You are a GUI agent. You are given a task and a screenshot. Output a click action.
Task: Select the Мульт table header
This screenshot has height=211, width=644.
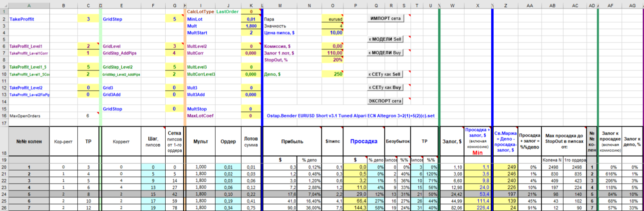coord(200,141)
